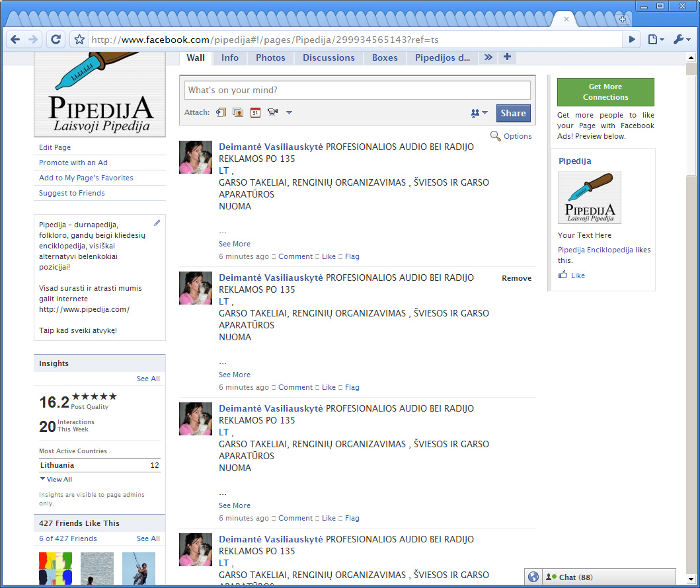Show hidden page tabs with the double chevron
Image resolution: width=700 pixels, height=588 pixels.
click(x=488, y=57)
